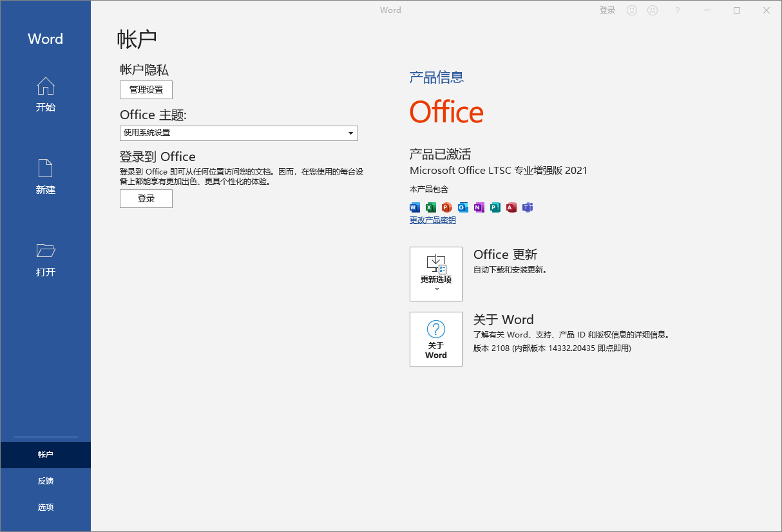
Task: Open 选项 (Options) from the sidebar
Action: point(45,508)
